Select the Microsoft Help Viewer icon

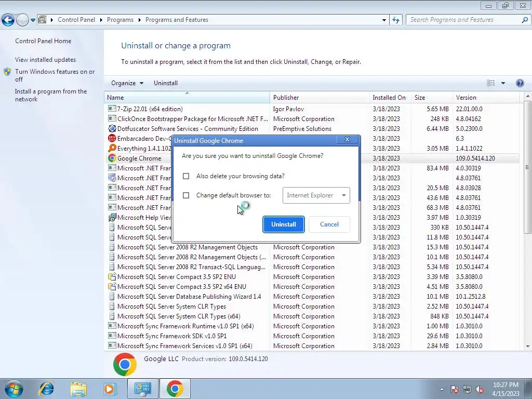112,217
